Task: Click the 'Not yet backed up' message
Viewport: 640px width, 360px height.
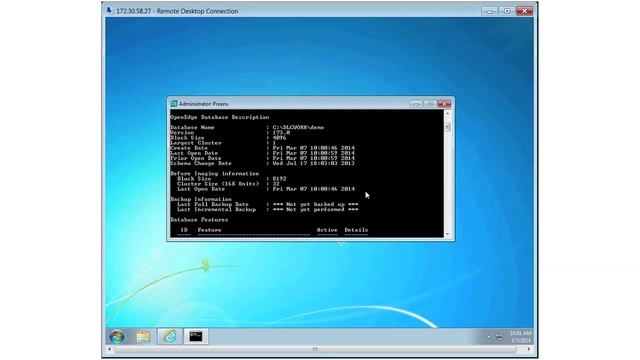Action: tap(316, 204)
